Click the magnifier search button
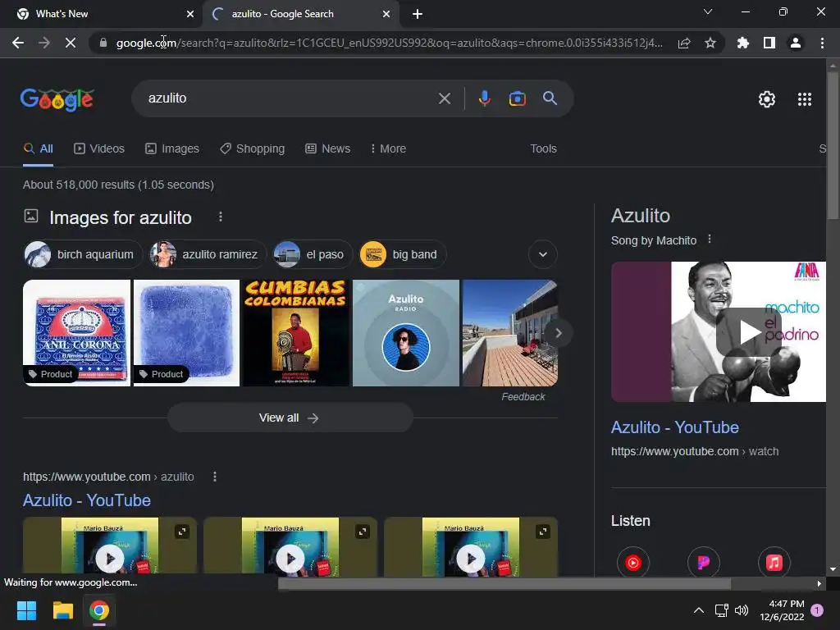The image size is (840, 630). pos(550,98)
